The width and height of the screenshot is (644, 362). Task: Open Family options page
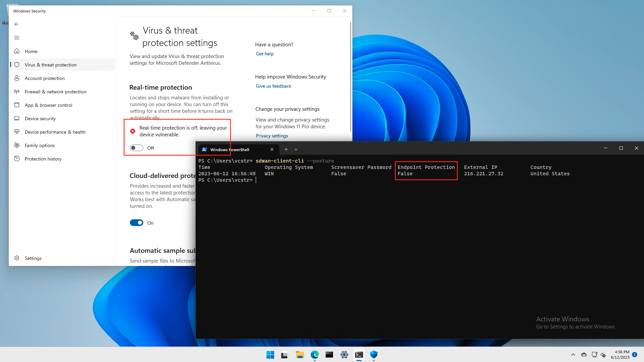(x=62, y=145)
